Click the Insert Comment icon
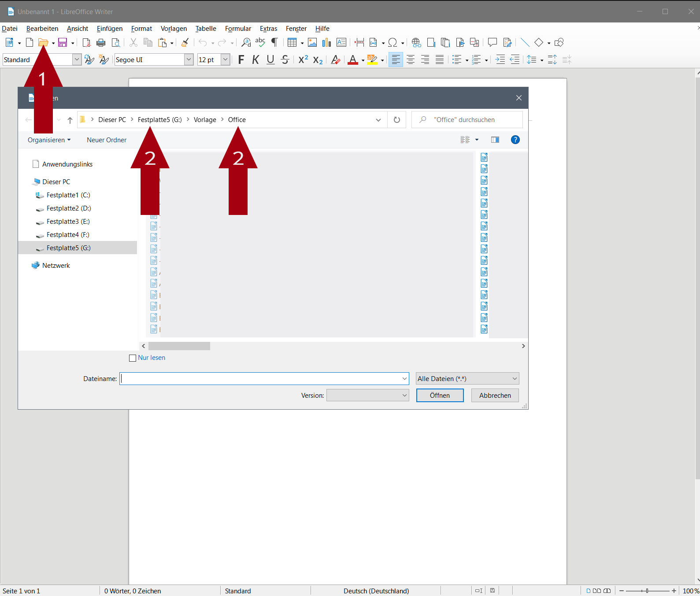Screen dimensions: 700x596 click(x=493, y=42)
